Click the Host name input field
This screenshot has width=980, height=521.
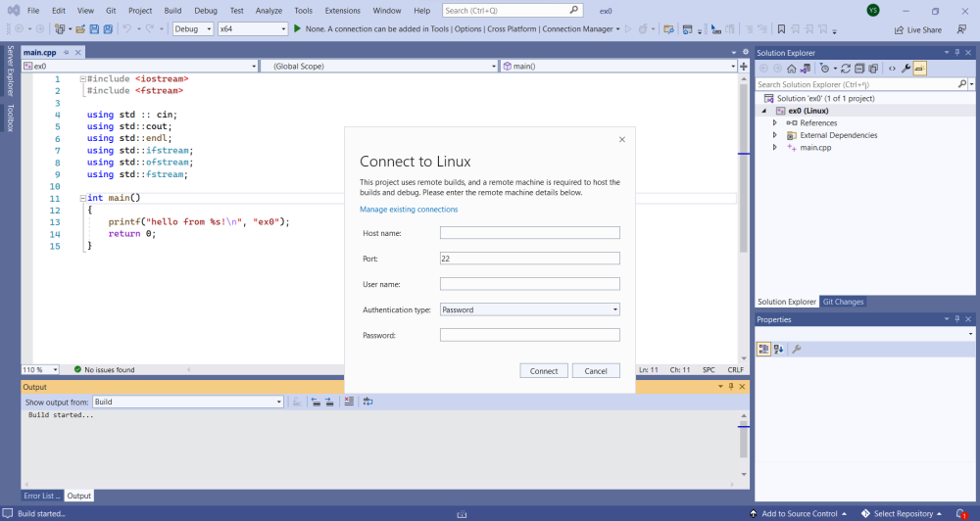(530, 232)
